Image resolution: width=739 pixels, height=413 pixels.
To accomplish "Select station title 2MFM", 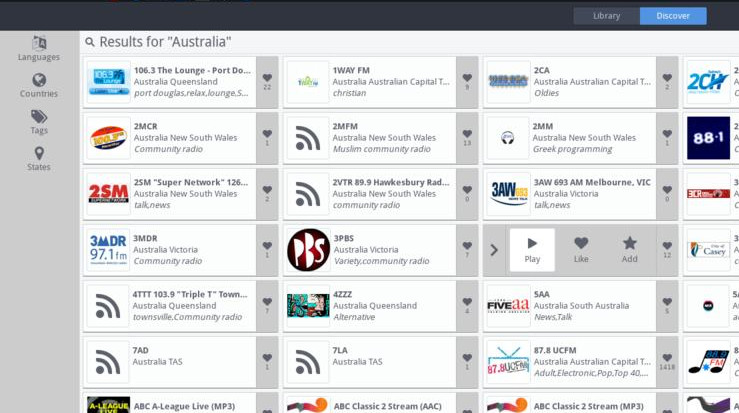I will 345,126.
